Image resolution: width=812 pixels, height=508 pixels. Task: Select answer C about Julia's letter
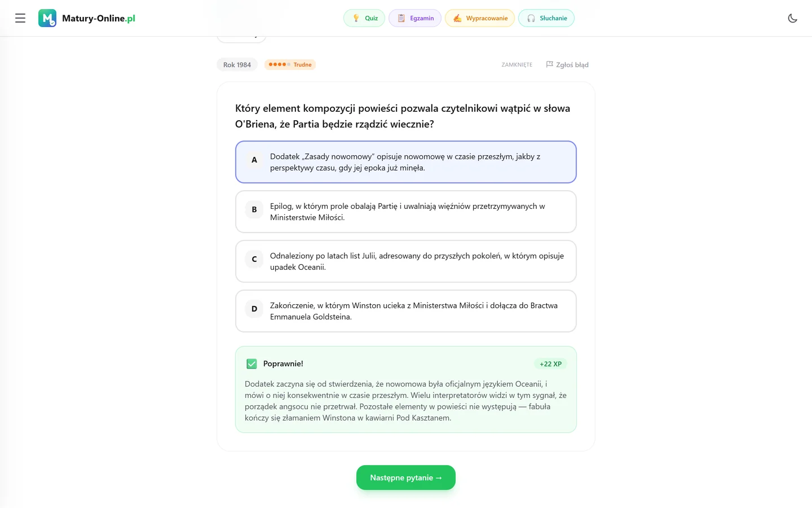(406, 261)
